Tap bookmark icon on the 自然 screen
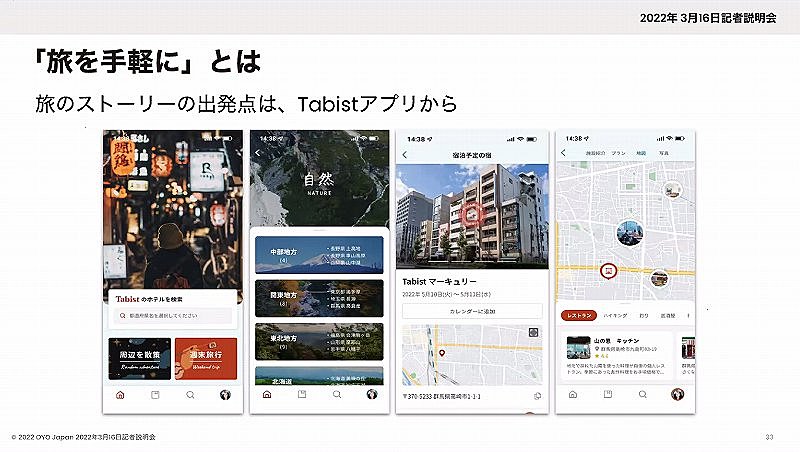Viewport: 800px width, 452px height. [x=302, y=394]
